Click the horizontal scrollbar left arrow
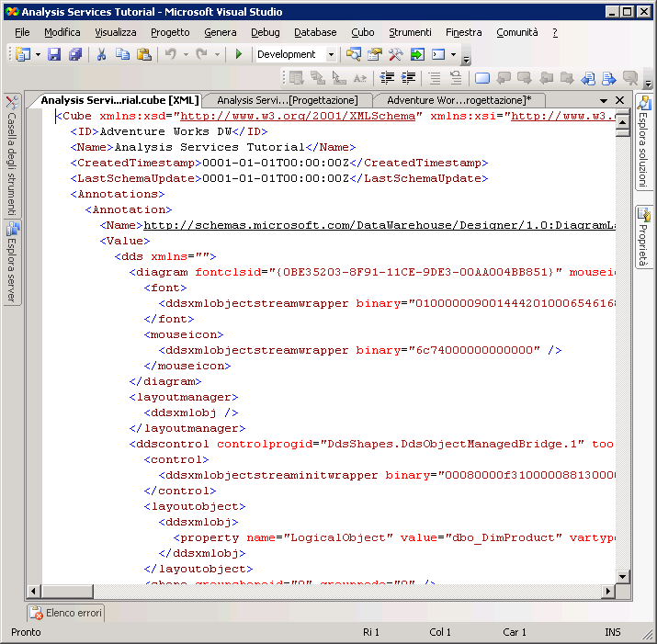 click(33, 592)
